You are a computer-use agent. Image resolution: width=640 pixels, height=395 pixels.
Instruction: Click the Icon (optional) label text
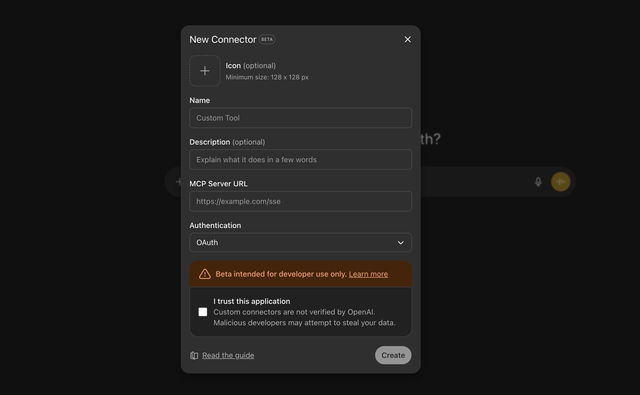pyautogui.click(x=251, y=66)
